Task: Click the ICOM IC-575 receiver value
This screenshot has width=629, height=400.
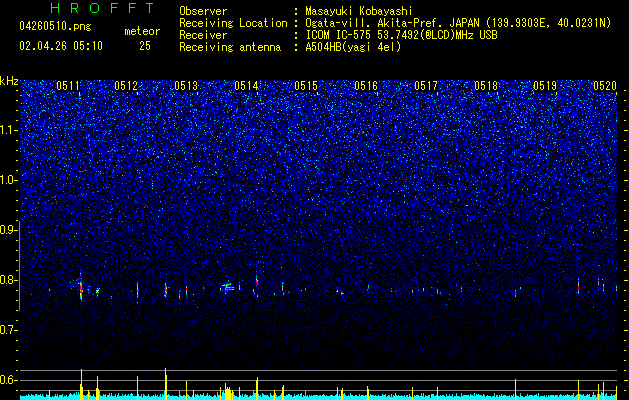Action: tap(401, 35)
